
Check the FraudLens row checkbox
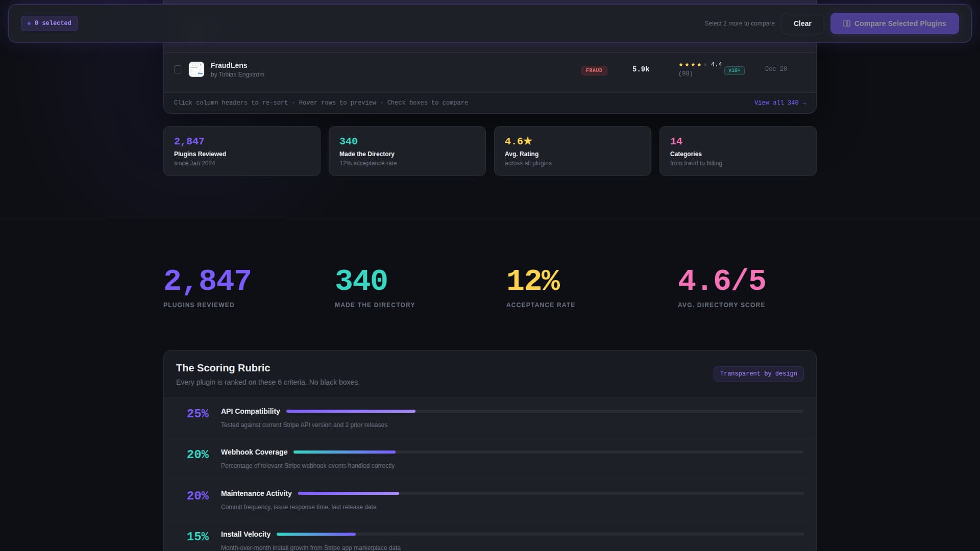point(178,69)
